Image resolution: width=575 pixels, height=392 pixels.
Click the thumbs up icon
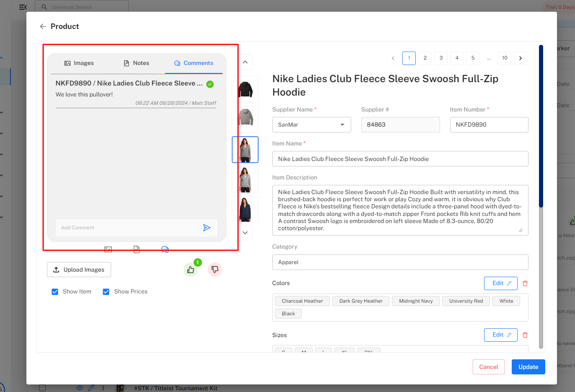tap(191, 270)
